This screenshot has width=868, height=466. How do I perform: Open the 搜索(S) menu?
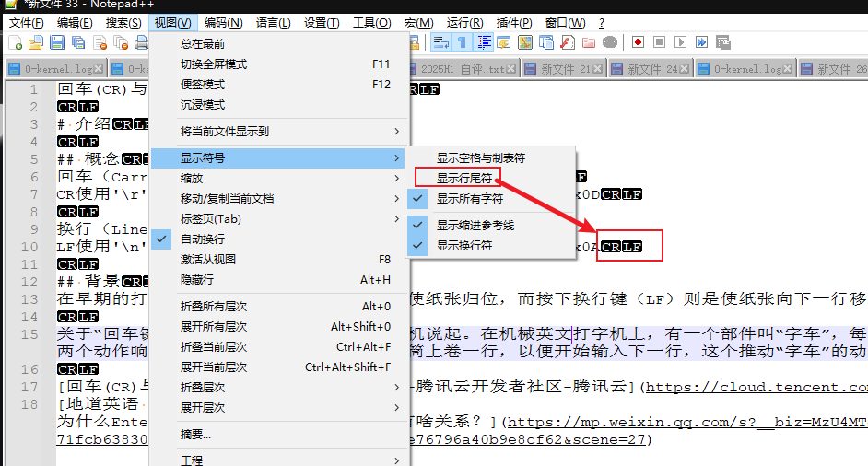(123, 23)
